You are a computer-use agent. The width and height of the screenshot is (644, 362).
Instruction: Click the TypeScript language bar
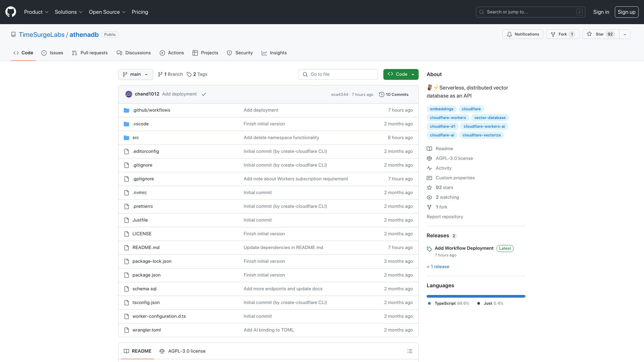pos(476,296)
